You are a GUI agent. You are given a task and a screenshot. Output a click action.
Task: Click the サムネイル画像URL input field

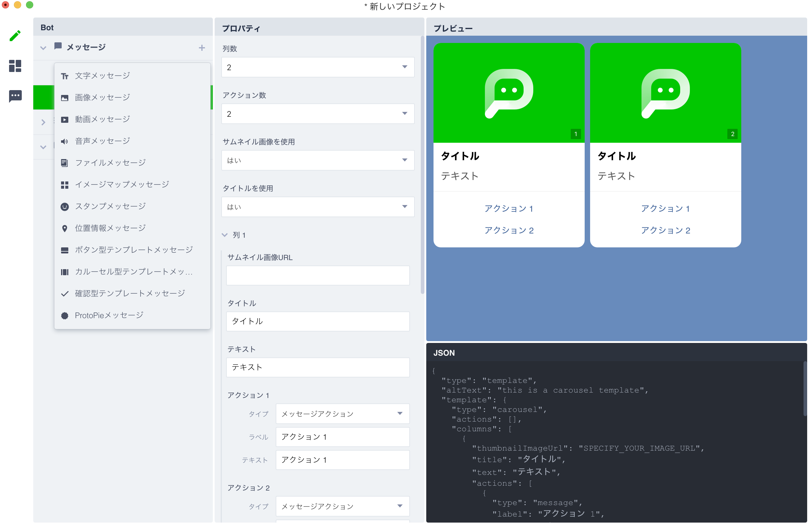point(318,276)
